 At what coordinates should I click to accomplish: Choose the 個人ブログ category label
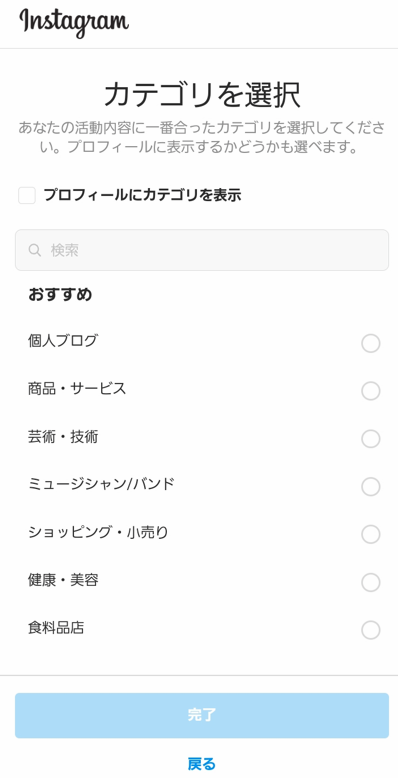(63, 341)
